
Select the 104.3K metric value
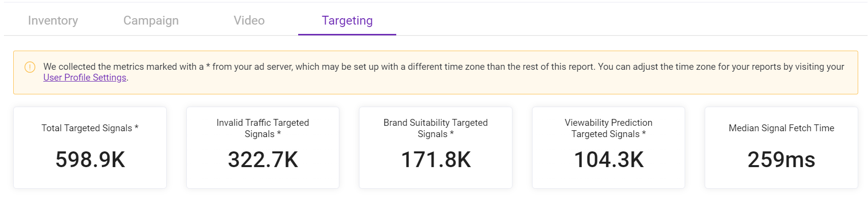[609, 160]
